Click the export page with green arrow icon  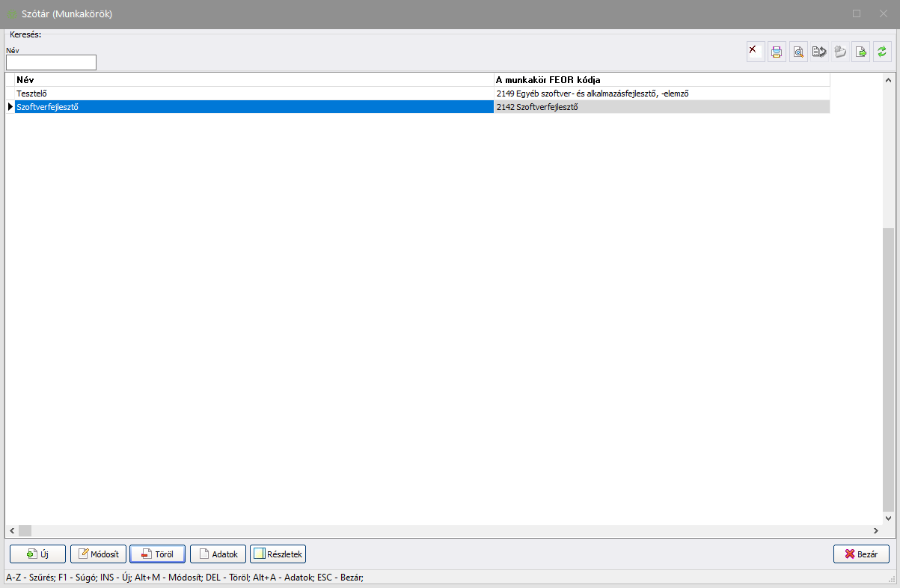click(x=861, y=52)
